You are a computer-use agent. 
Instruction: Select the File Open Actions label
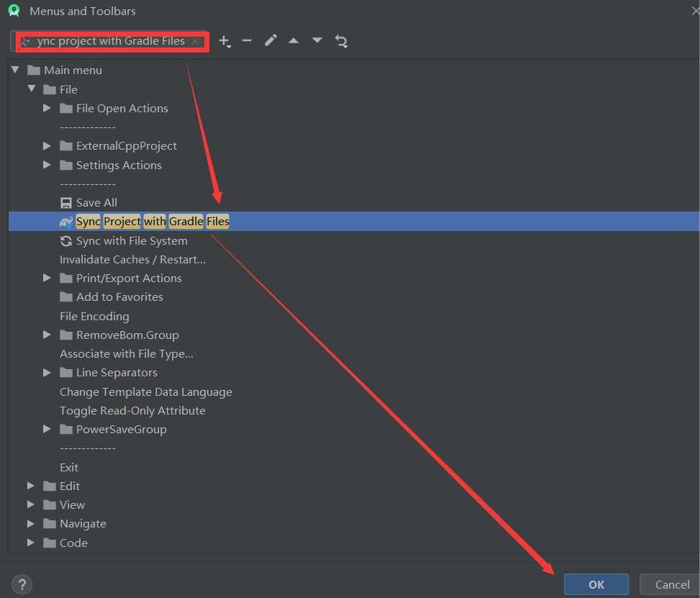(x=122, y=109)
